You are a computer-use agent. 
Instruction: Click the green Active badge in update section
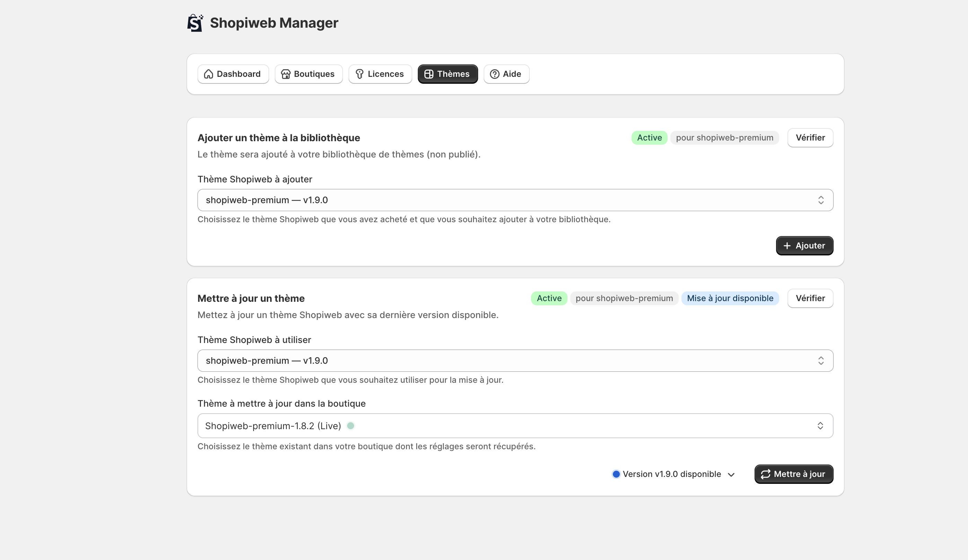pos(548,298)
